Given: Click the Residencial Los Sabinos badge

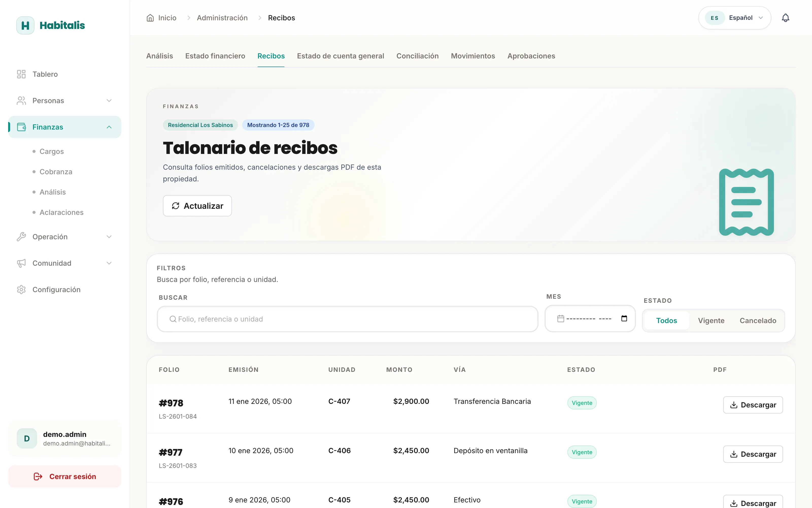Looking at the screenshot, I should [200, 125].
